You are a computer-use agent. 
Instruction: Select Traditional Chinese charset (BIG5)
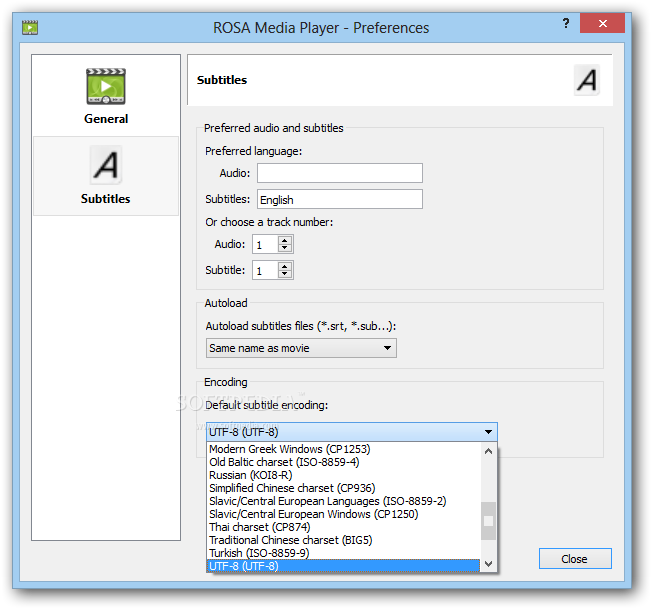(x=343, y=540)
